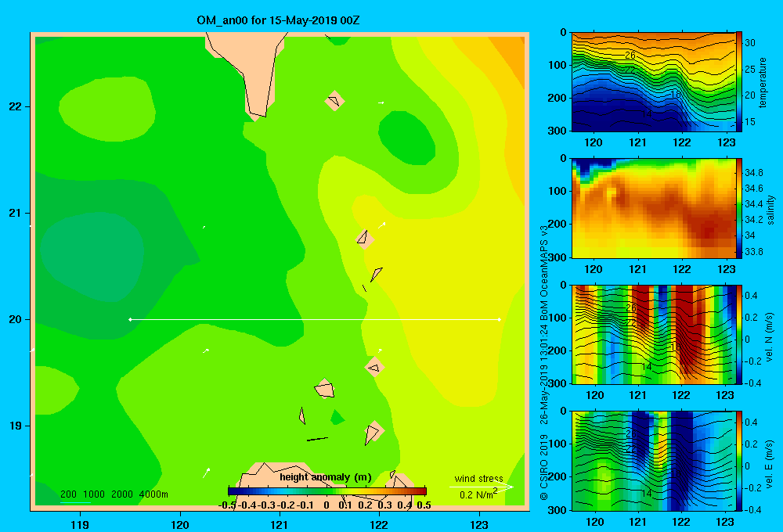
Task: Click the right endpoint of white transect line
Action: [x=500, y=319]
